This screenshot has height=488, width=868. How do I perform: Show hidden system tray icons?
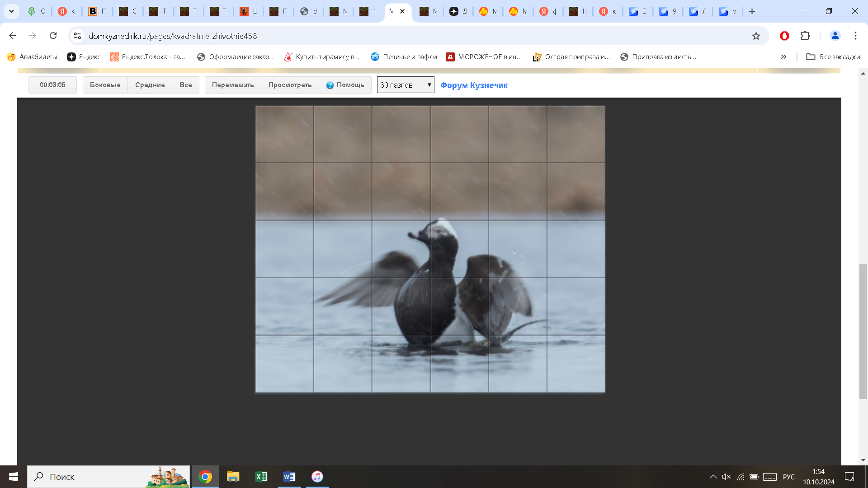[x=713, y=477]
